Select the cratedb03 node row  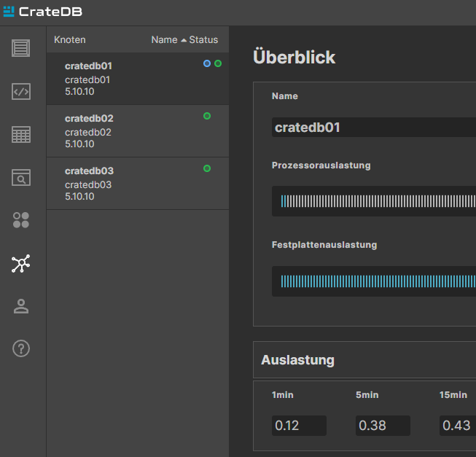(x=138, y=184)
